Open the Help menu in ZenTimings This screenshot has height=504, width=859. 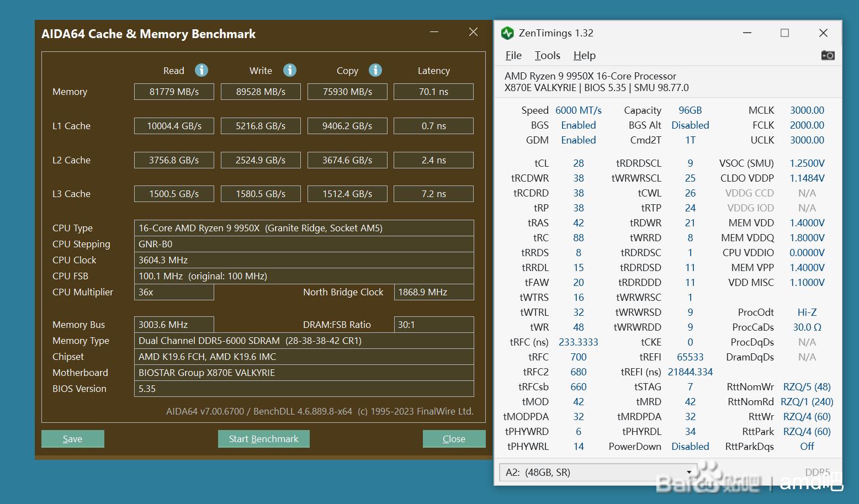tap(584, 55)
